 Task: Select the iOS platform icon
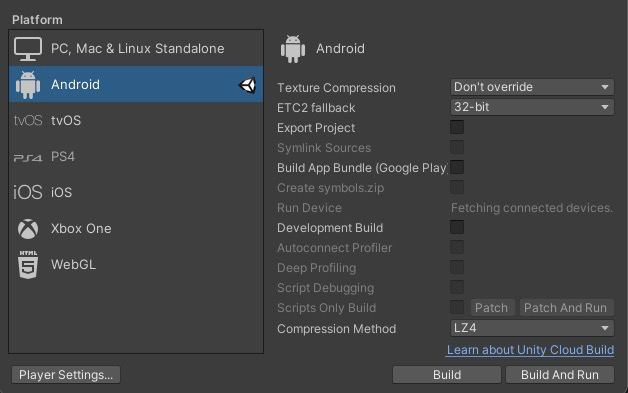click(28, 192)
